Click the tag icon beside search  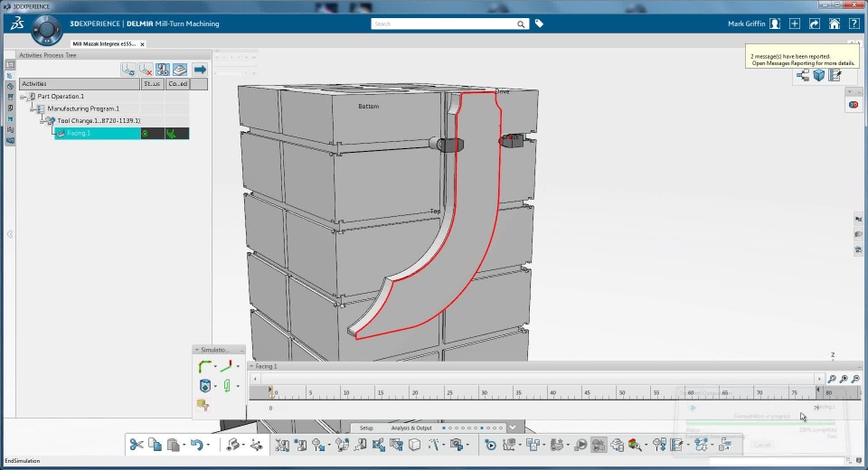point(539,23)
